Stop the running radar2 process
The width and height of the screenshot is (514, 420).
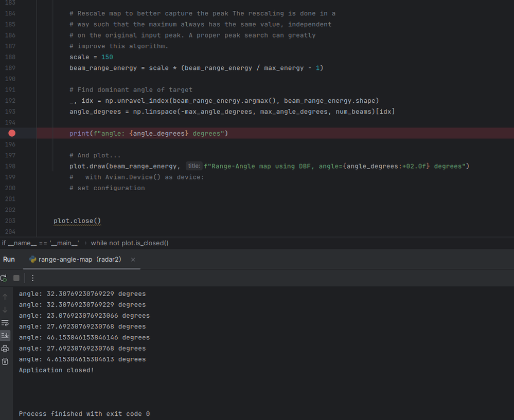(16, 278)
